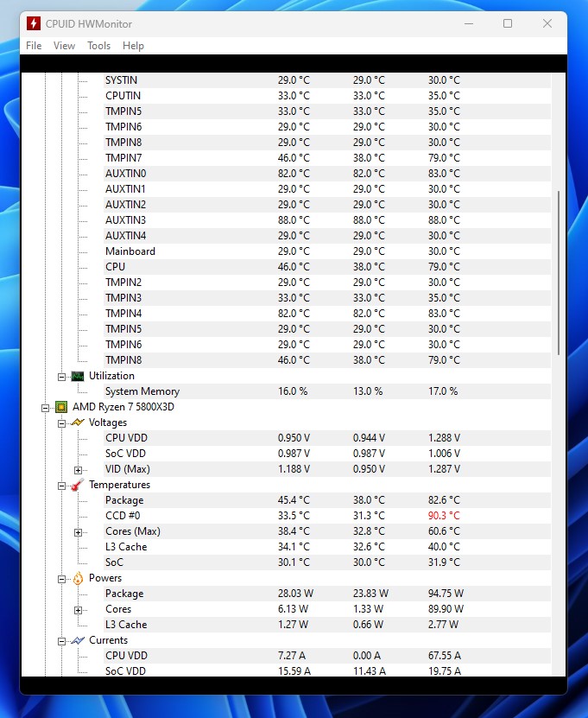
Task: Select the Mainboard temperature row
Action: click(327, 251)
